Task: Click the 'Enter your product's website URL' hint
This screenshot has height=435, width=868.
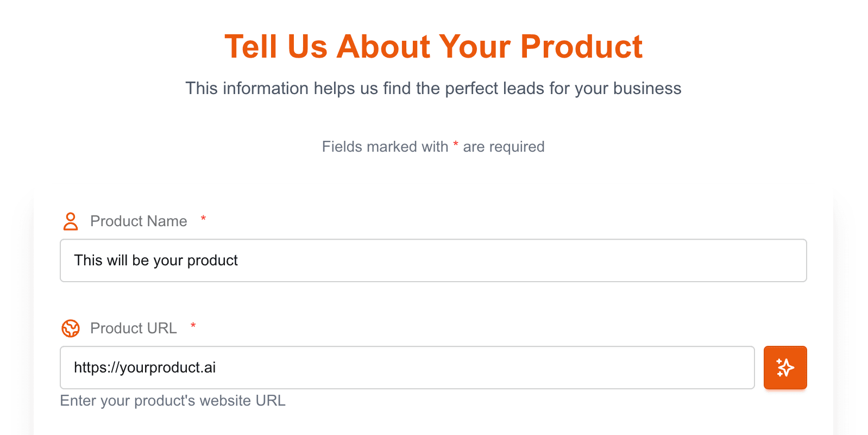Action: click(x=173, y=401)
